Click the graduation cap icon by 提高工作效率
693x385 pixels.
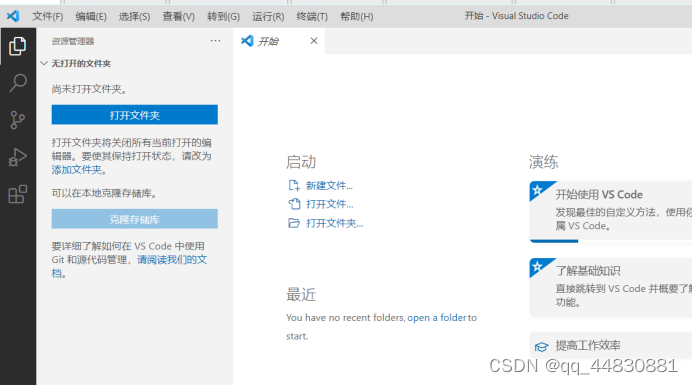pos(541,347)
